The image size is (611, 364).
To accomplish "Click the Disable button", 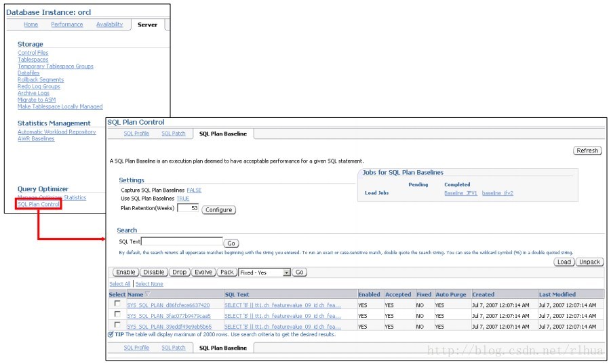I will (x=153, y=272).
